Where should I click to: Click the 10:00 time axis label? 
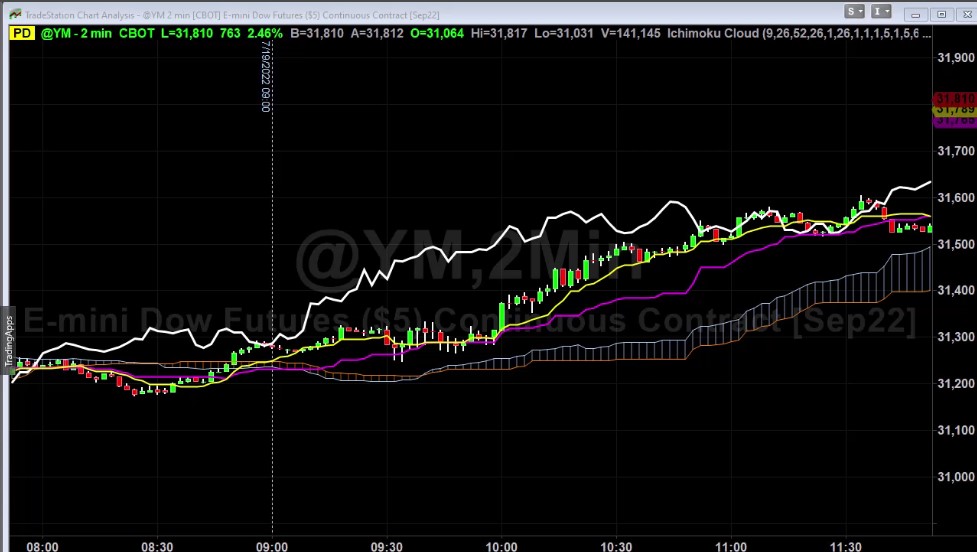pos(502,546)
